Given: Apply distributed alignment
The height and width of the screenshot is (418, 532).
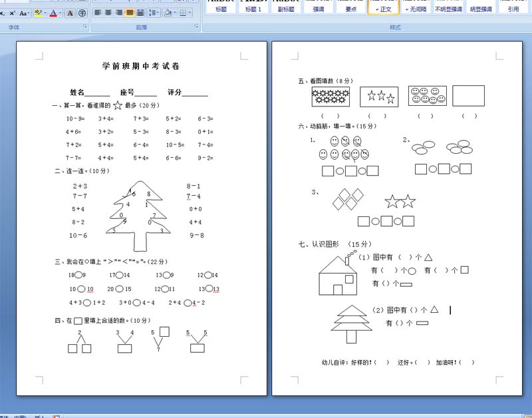Looking at the screenshot, I should (x=140, y=13).
